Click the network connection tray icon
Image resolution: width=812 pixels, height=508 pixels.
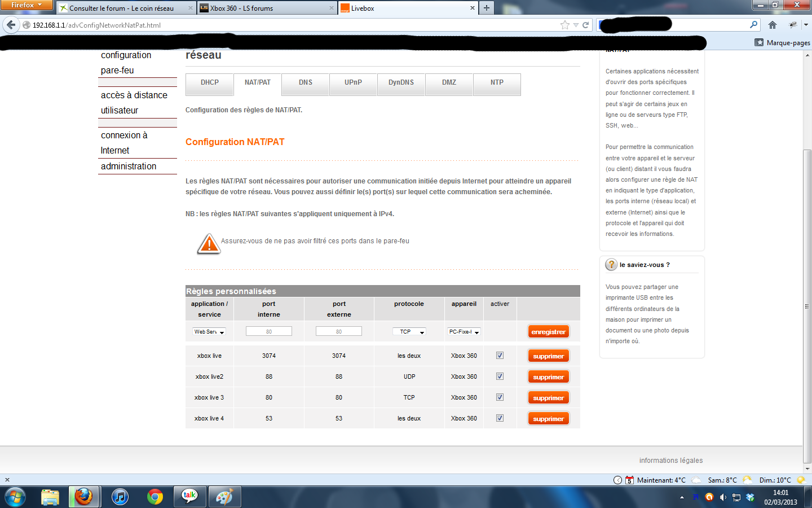(736, 497)
